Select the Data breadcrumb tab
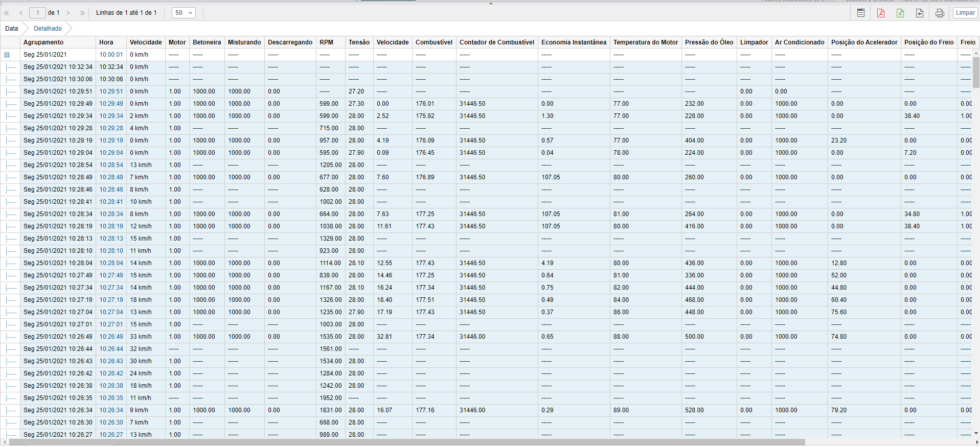980x447 pixels. [x=11, y=29]
